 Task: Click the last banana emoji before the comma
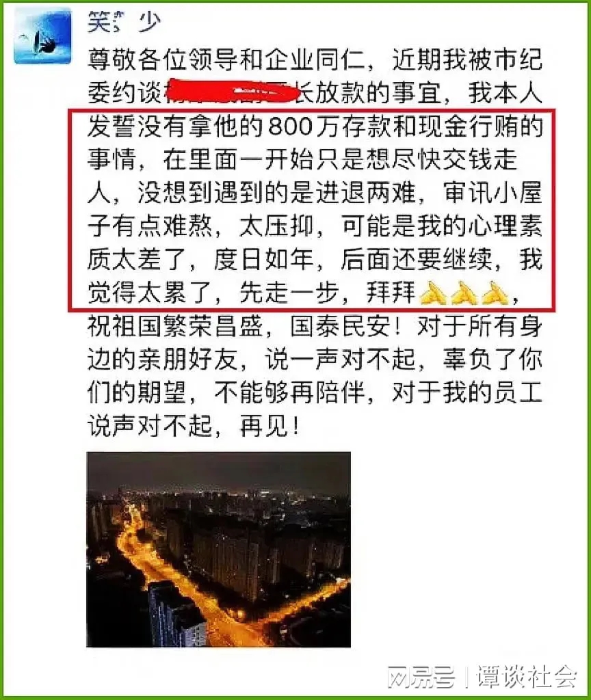[495, 293]
